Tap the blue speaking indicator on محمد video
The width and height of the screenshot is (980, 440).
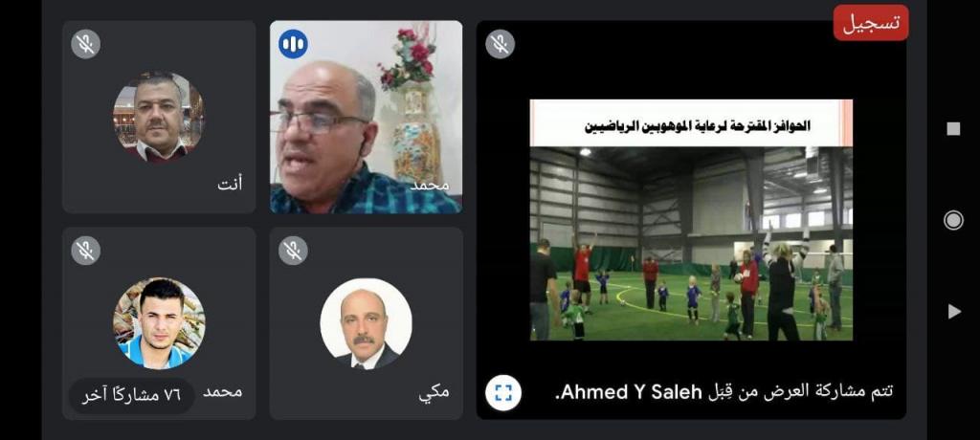tap(293, 44)
